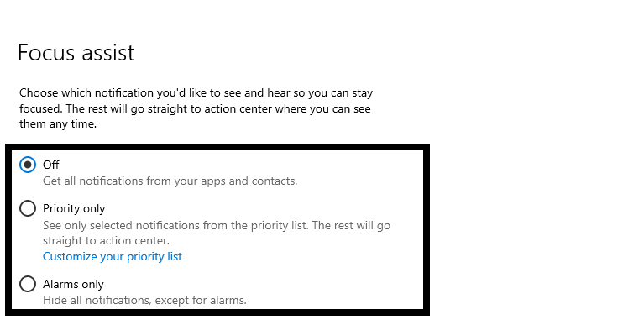
Task: Select the Off radio button circle
Action: tap(28, 165)
